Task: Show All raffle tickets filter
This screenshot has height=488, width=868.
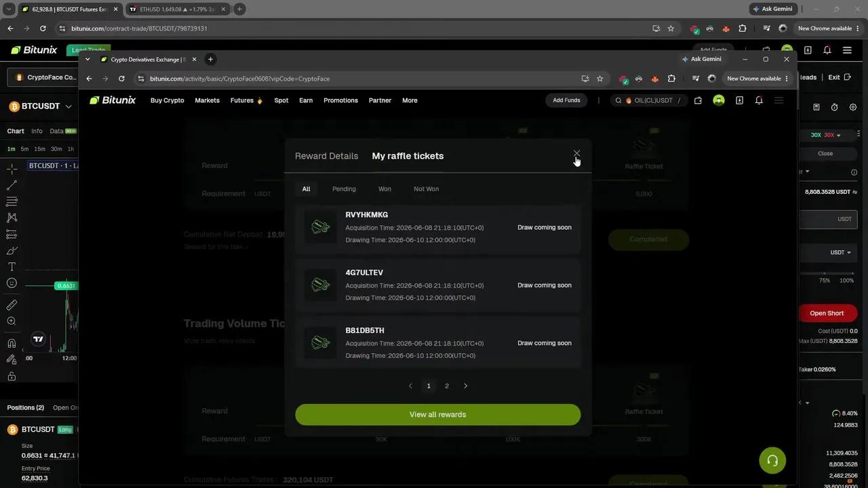Action: tap(306, 189)
